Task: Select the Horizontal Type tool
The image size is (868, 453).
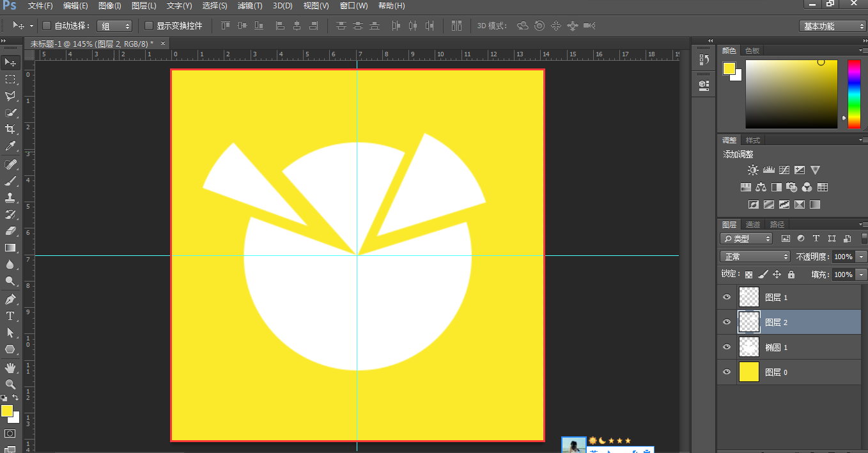Action: pos(10,316)
